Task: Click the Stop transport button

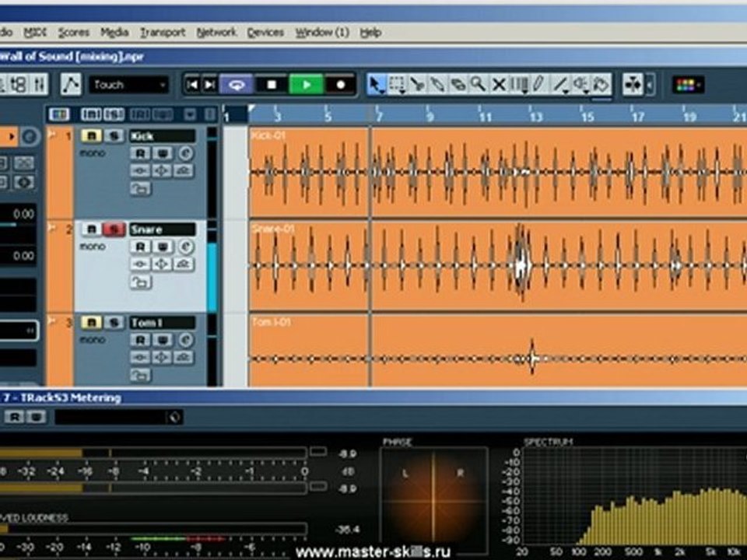Action: click(x=272, y=85)
